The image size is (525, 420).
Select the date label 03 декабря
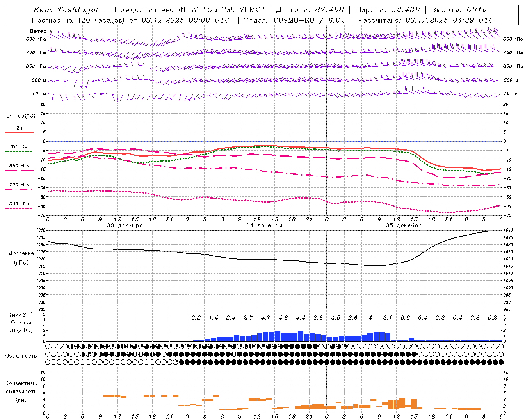point(125,226)
